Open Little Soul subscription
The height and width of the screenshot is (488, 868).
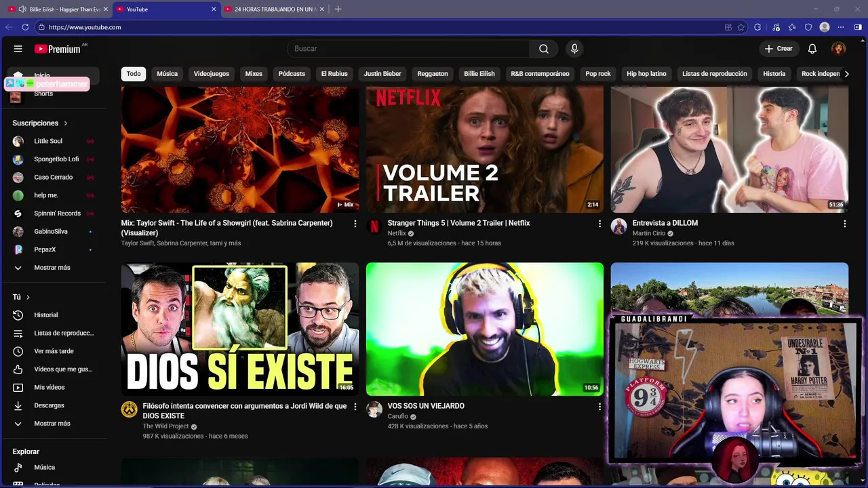(x=53, y=141)
